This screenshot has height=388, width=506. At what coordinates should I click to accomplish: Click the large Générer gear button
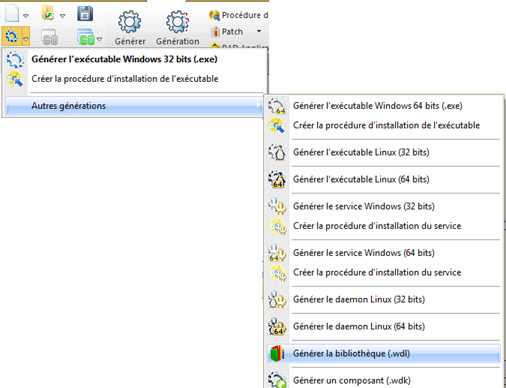tap(130, 28)
